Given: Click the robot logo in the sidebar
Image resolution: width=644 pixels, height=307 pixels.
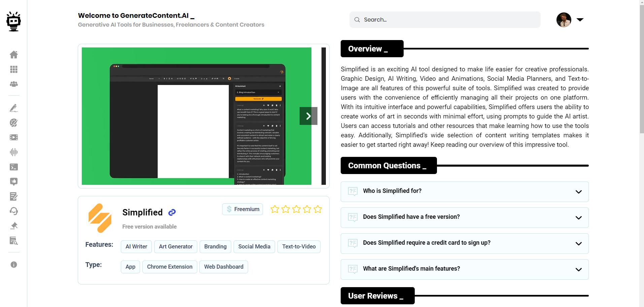Looking at the screenshot, I should tap(13, 22).
